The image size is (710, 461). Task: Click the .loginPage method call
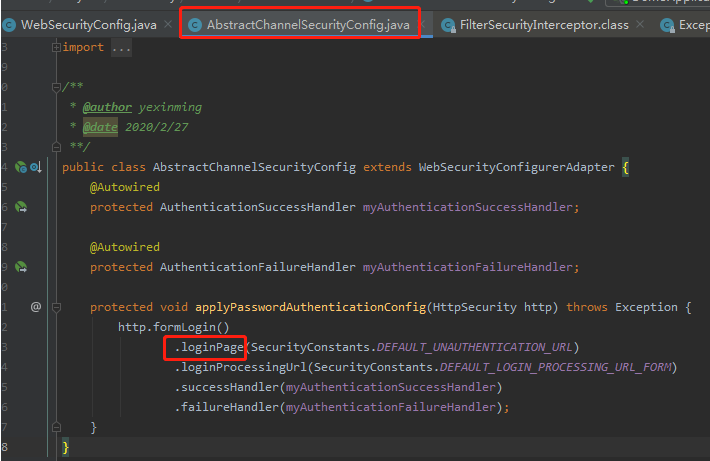pos(209,347)
